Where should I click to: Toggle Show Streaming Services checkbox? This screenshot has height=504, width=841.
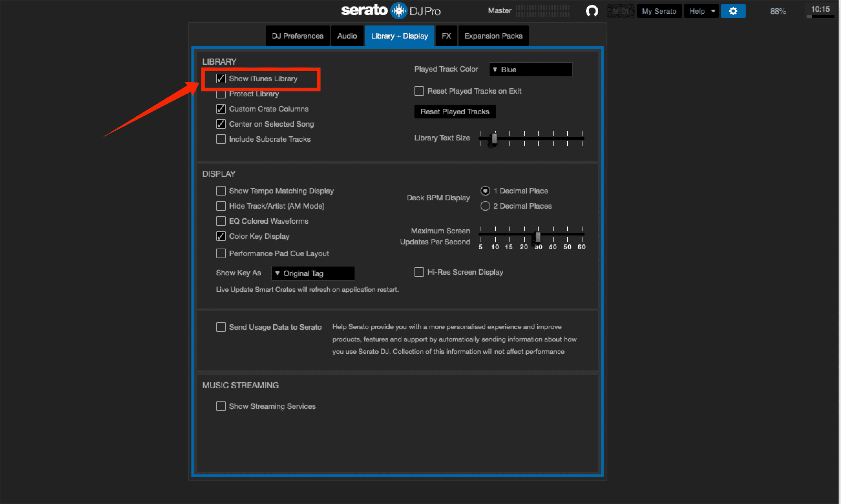(x=221, y=406)
